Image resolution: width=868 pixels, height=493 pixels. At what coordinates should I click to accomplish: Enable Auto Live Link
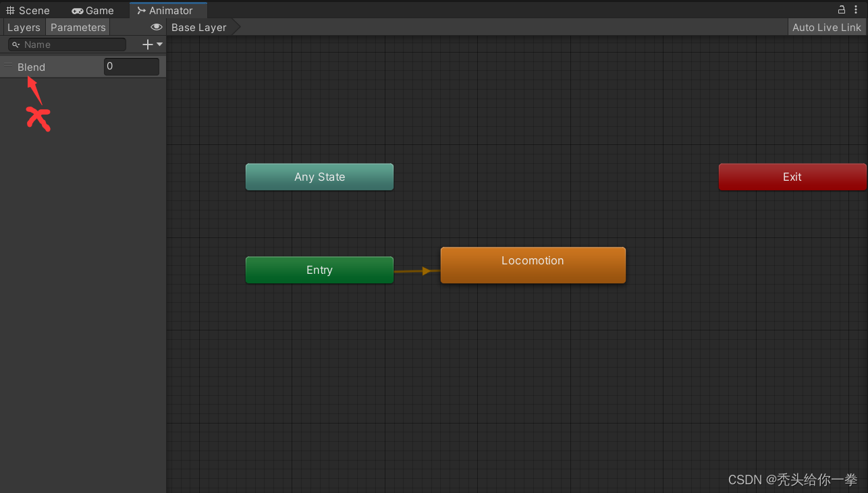[826, 27]
